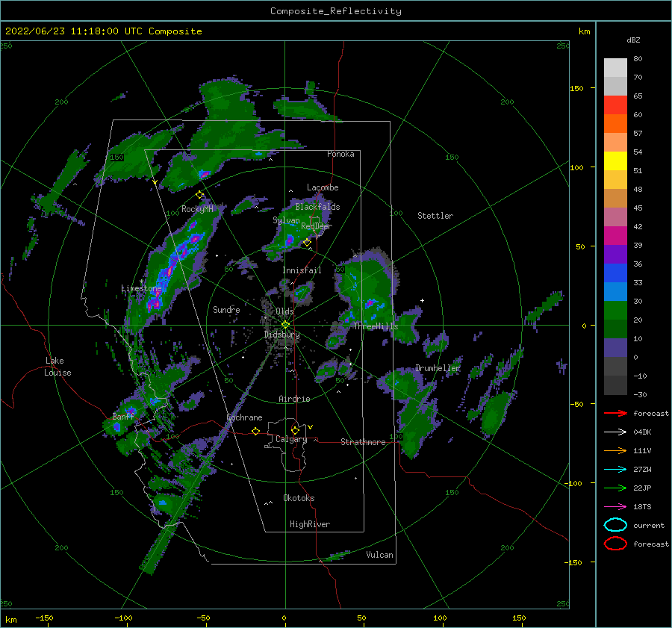Click the HighRiver label
This screenshot has height=628, width=672.
tap(310, 524)
